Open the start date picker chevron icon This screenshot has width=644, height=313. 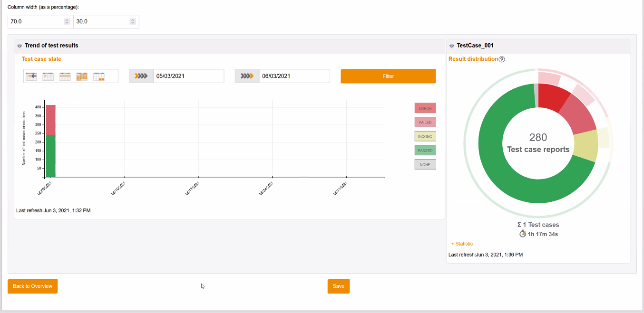pyautogui.click(x=141, y=76)
